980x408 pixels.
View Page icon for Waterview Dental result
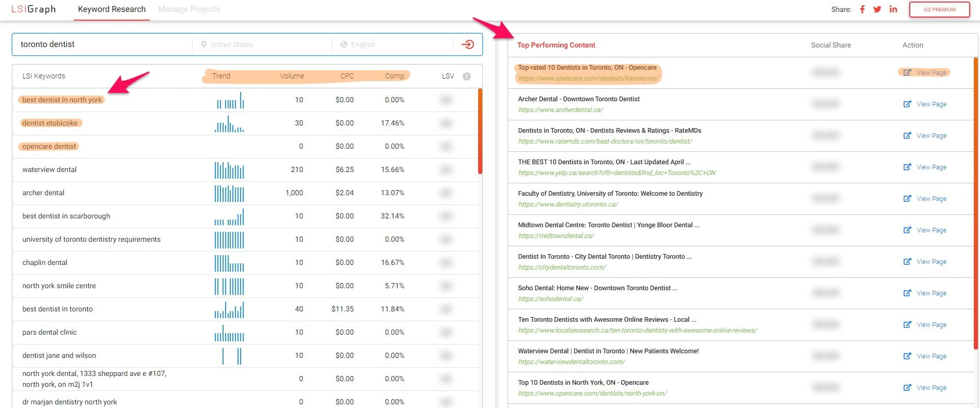(x=907, y=356)
